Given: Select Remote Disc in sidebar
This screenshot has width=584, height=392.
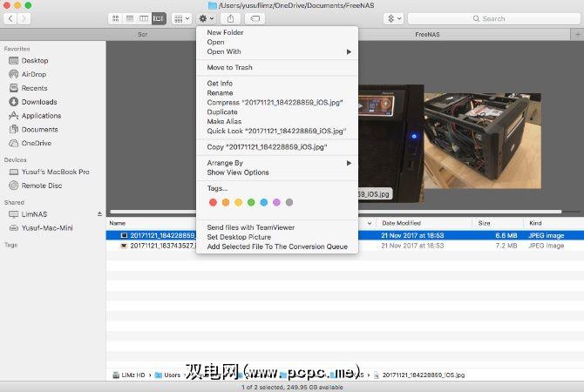Looking at the screenshot, I should pyautogui.click(x=42, y=186).
